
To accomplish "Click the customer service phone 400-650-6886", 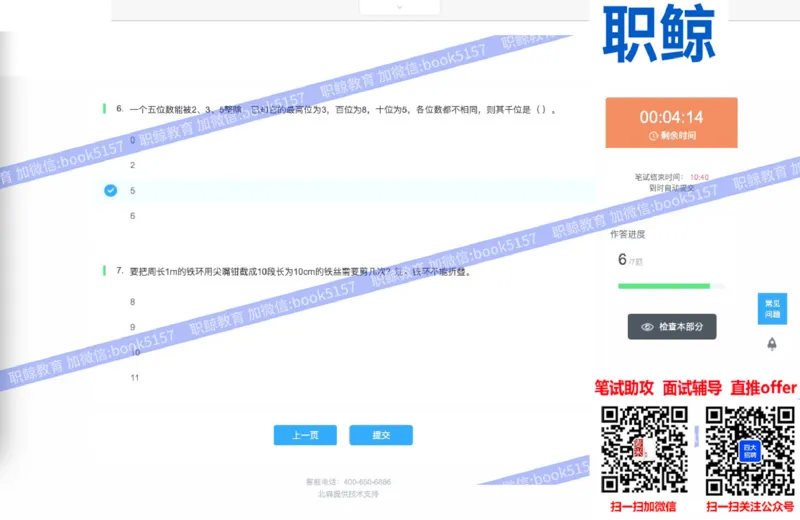I will [367, 482].
